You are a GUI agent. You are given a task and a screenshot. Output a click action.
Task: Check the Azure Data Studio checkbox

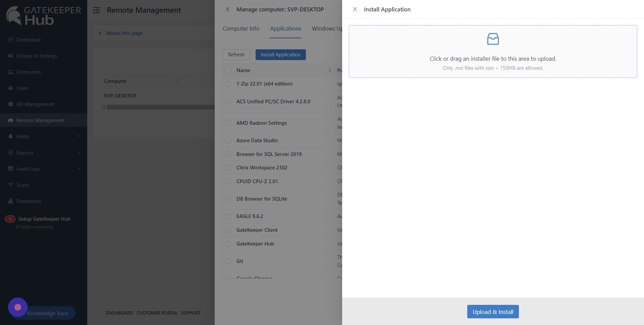click(228, 141)
